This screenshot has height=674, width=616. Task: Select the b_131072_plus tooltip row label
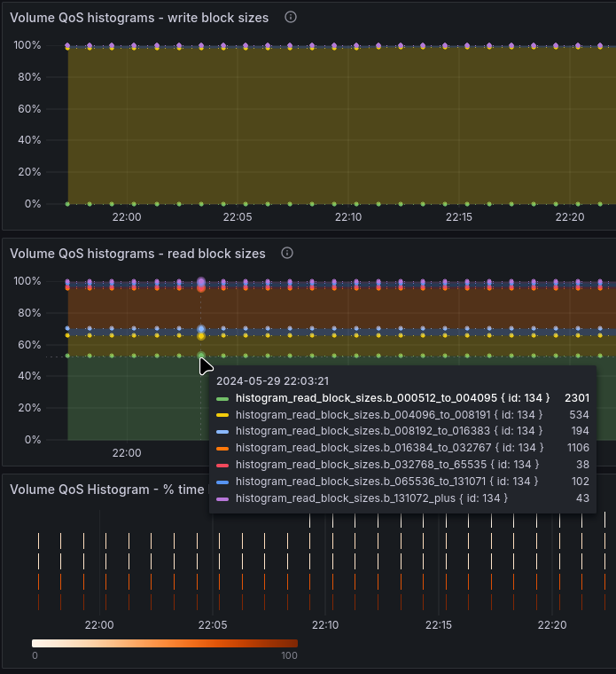[371, 498]
